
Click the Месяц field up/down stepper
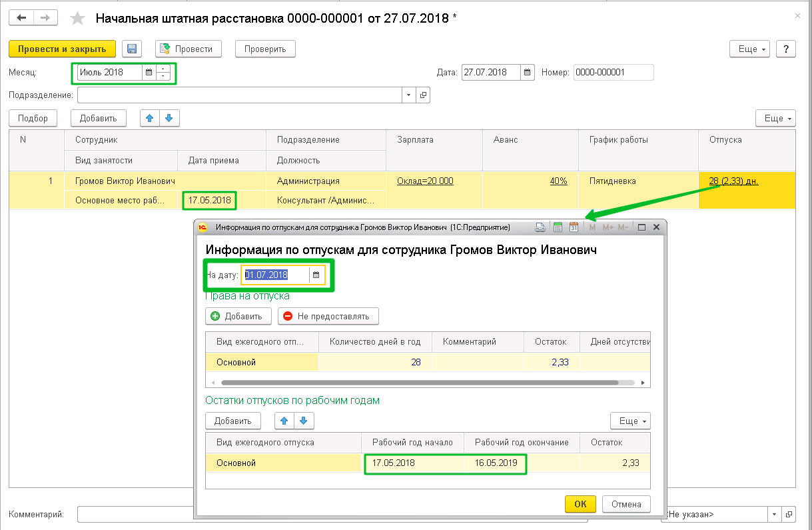click(x=163, y=72)
